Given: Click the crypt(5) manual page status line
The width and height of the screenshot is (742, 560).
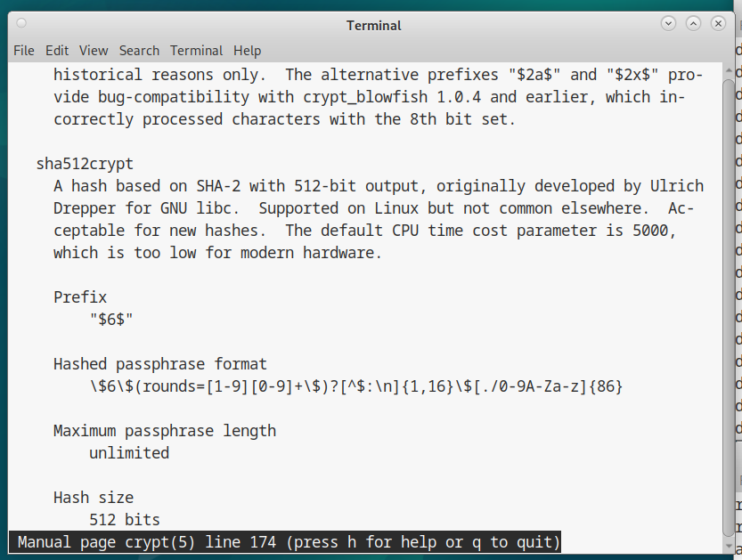Looking at the screenshot, I should point(289,542).
